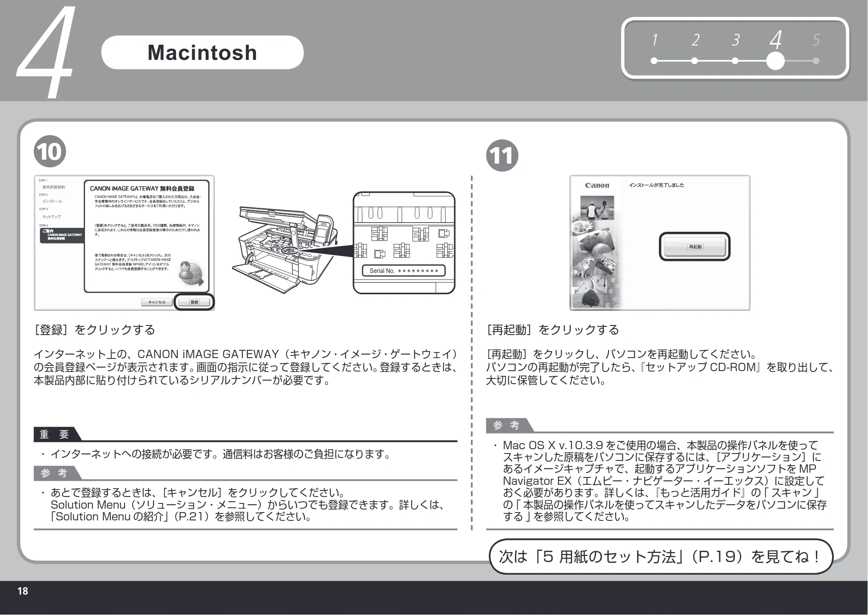Screen dimensions: 868x615
Task: Click the キャンセル button in the installer
Action: pyautogui.click(x=157, y=302)
